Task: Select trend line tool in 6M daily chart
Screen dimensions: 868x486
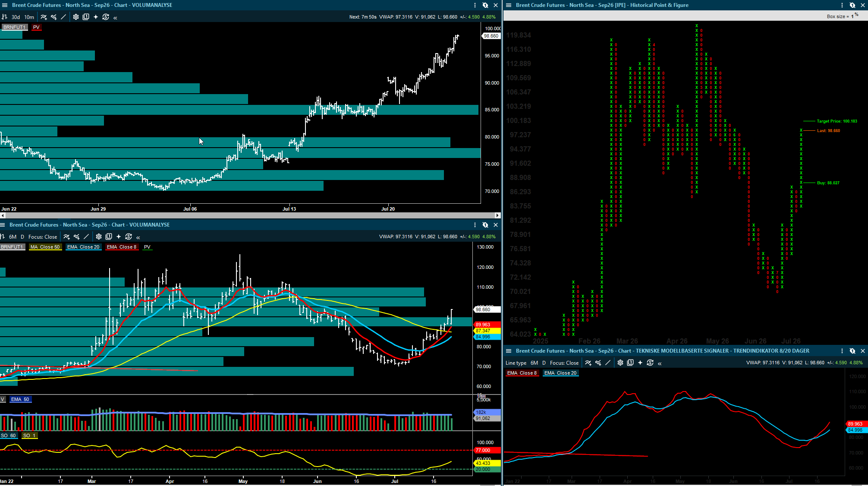Action: [x=86, y=237]
